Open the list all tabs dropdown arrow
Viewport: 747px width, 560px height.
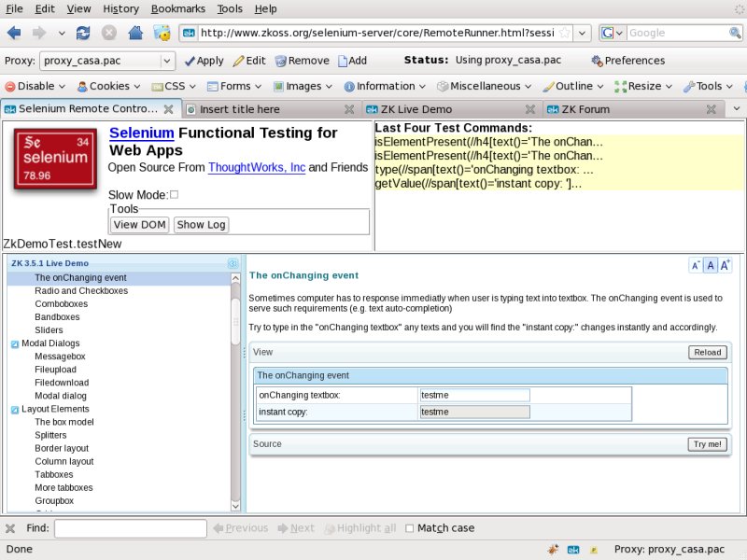[x=737, y=108]
